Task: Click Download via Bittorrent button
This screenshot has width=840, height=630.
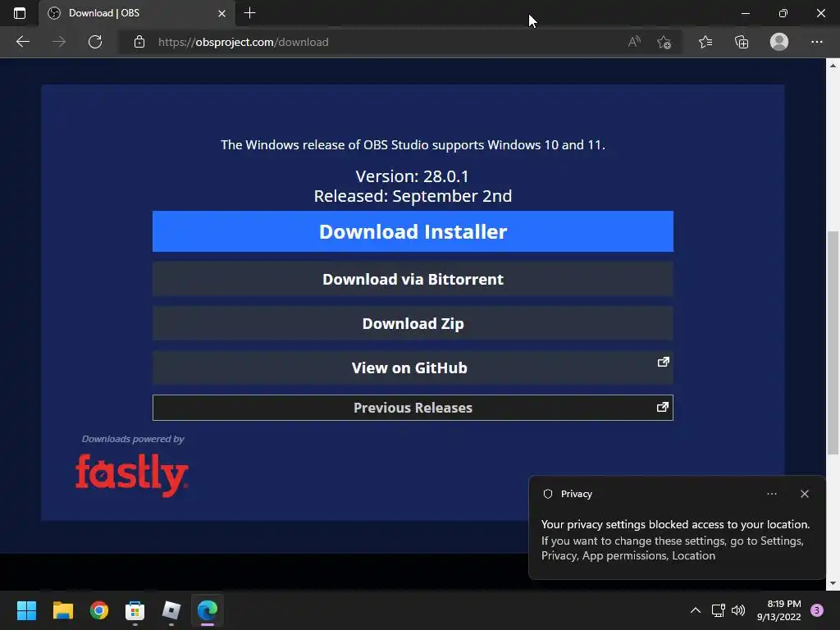Action: [x=413, y=279]
